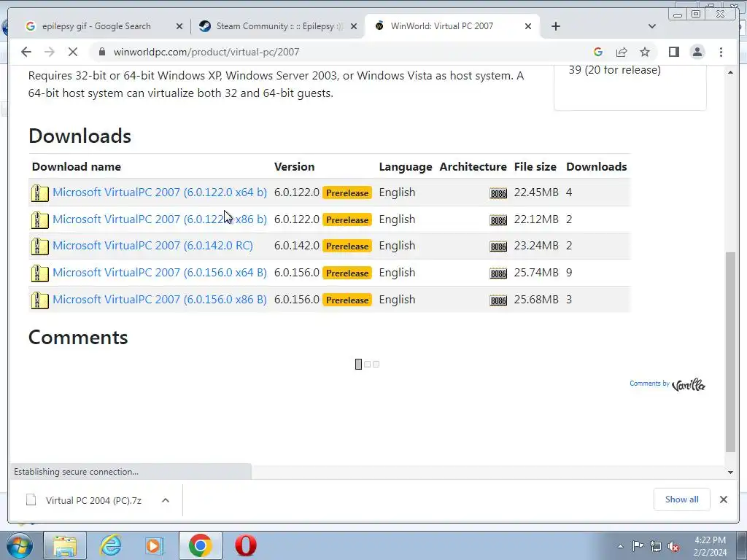Close the Steam Community tab
The height and width of the screenshot is (560, 747).
point(354,27)
